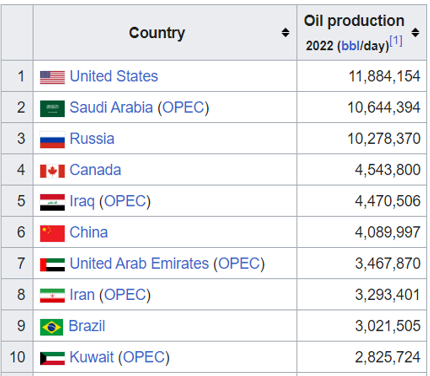Click the Iran flag icon
This screenshot has height=376, width=430.
(52, 296)
